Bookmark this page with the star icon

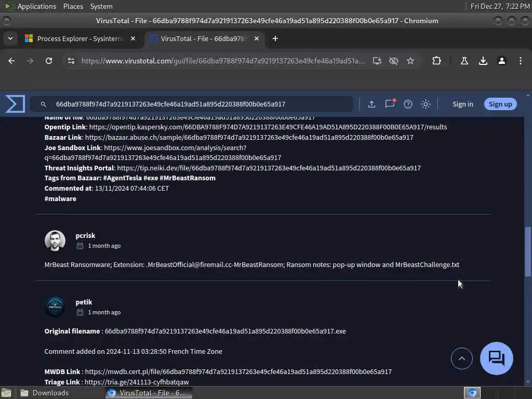pyautogui.click(x=410, y=61)
